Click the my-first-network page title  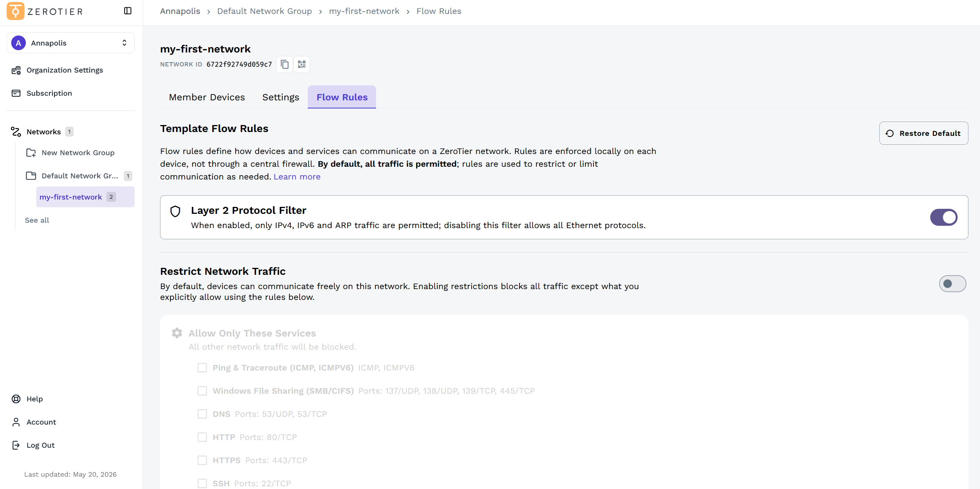pyautogui.click(x=205, y=49)
